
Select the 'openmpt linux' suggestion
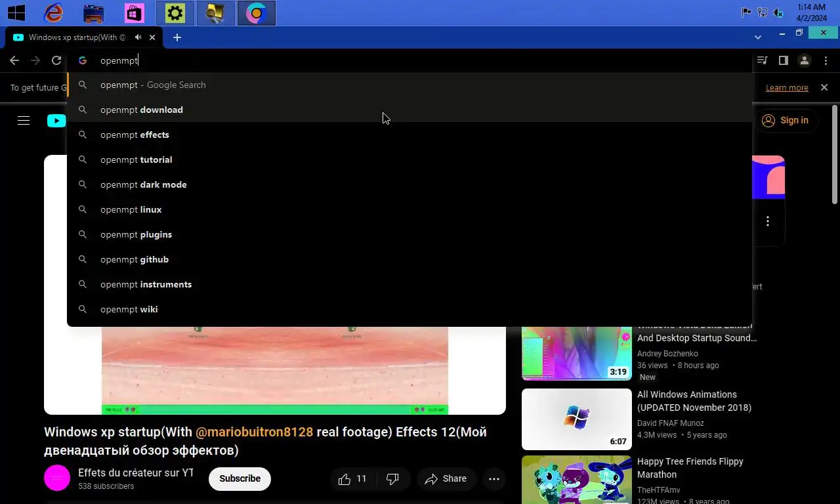(x=409, y=209)
